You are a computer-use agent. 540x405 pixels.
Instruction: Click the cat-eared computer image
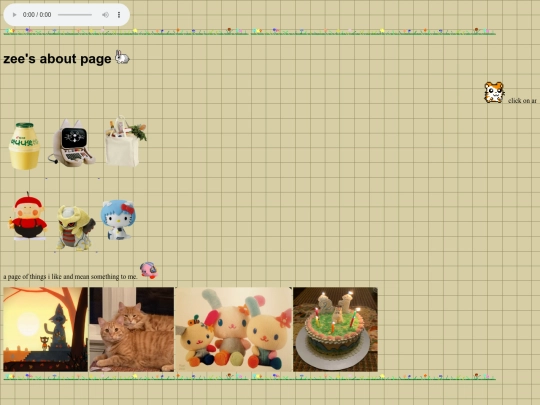click(x=73, y=143)
